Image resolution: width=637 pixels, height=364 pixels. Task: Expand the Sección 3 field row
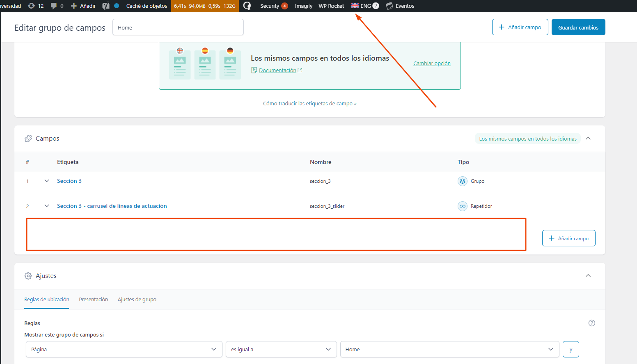coord(47,181)
